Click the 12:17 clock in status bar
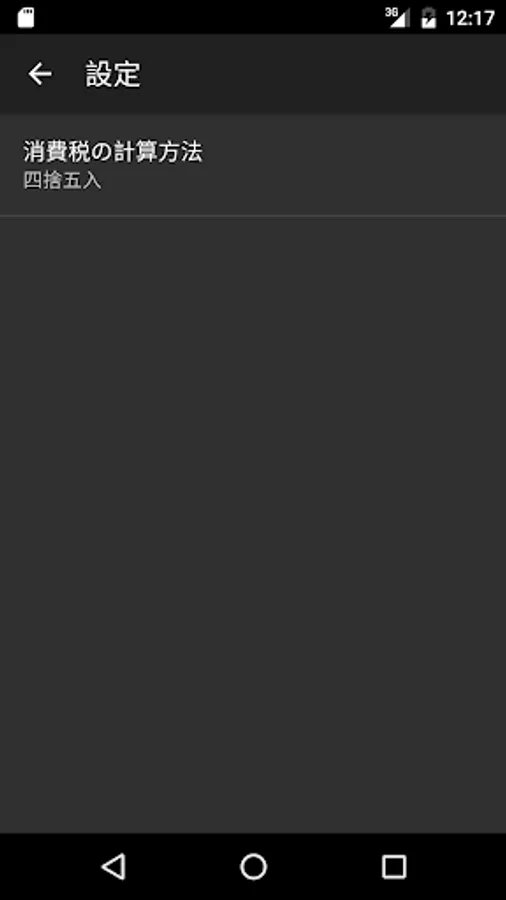506x900 pixels. coord(470,18)
